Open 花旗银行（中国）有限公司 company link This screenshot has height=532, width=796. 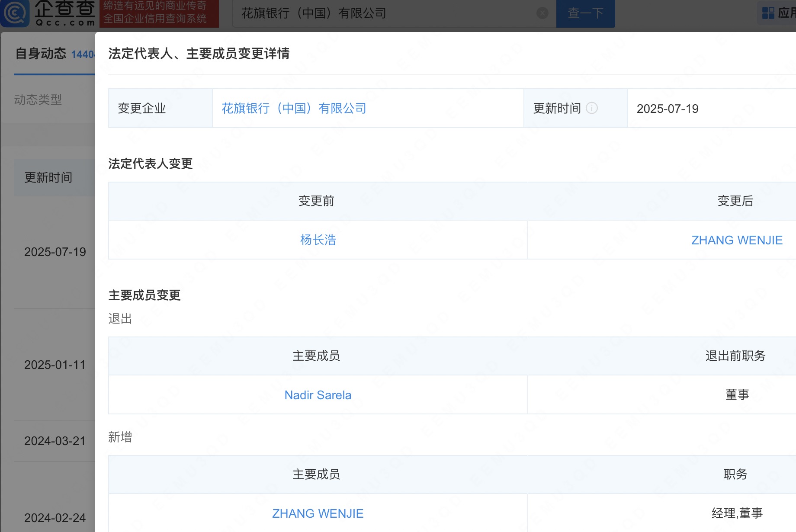(x=294, y=108)
